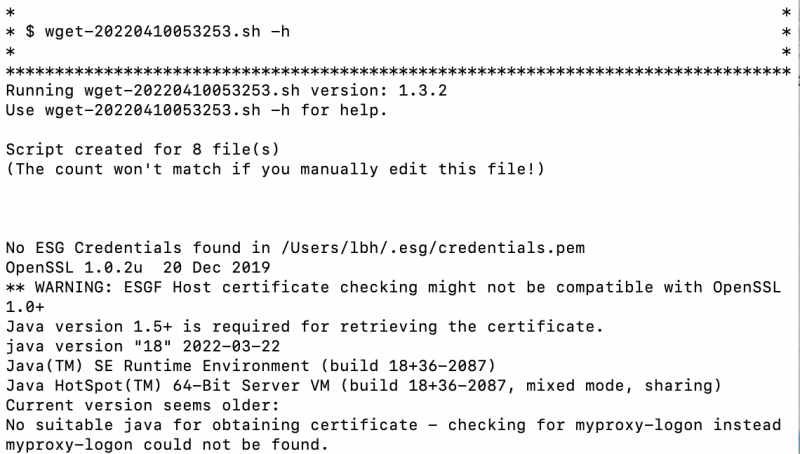Click the dollar sign shell prompt
The width and height of the screenshot is (800, 454).
tap(30, 32)
